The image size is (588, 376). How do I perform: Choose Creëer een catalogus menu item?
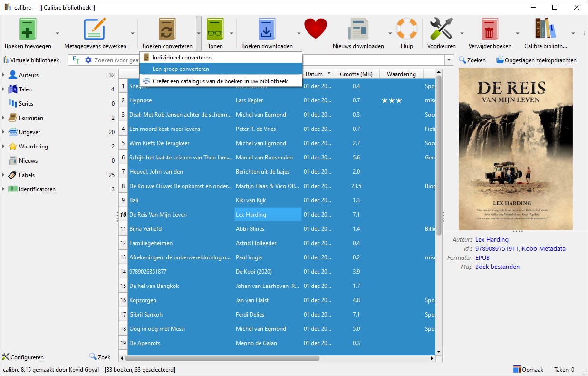(x=221, y=81)
